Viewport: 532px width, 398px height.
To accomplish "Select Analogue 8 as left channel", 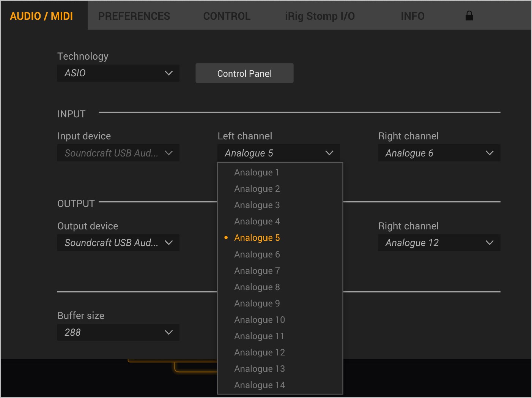I will [257, 287].
